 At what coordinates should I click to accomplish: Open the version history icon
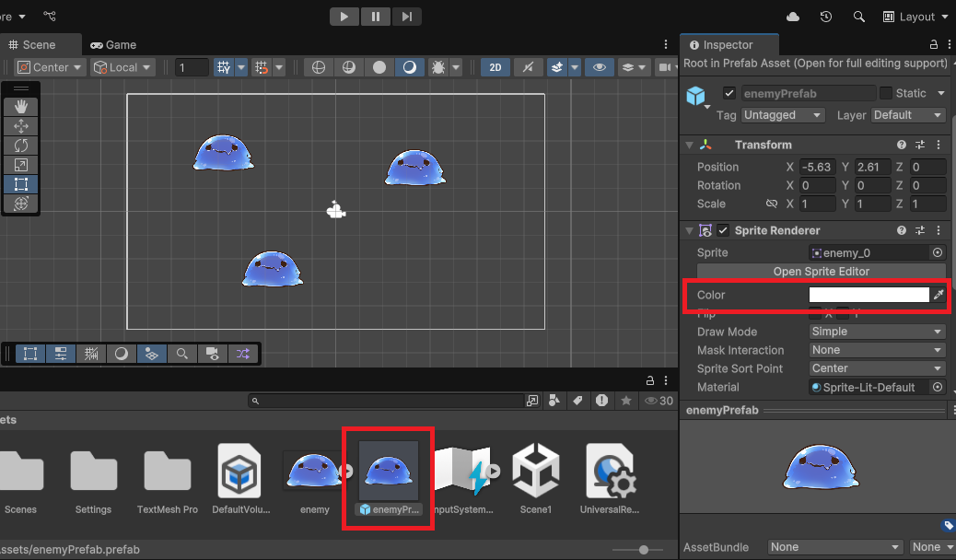pyautogui.click(x=826, y=16)
